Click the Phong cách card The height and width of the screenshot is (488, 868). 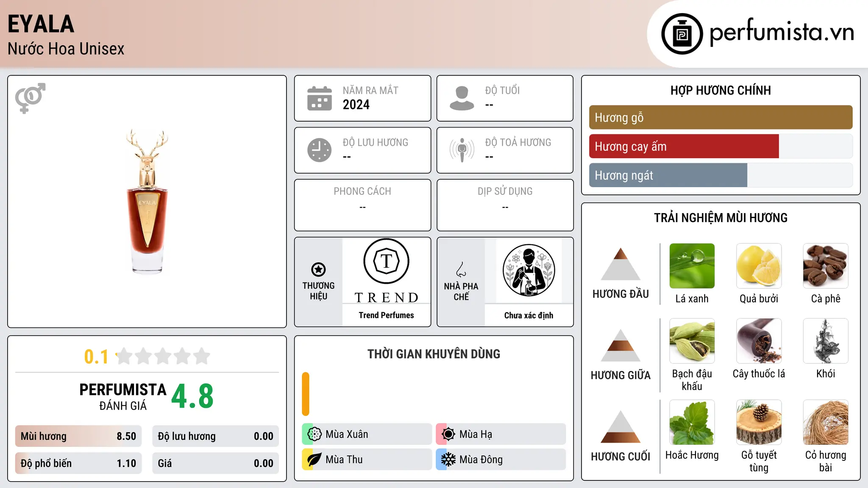tap(362, 205)
